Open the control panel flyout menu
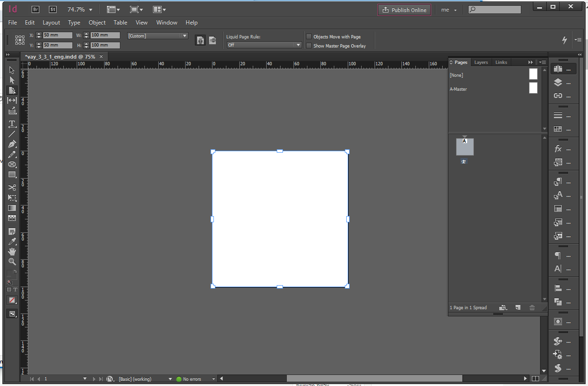 [578, 40]
